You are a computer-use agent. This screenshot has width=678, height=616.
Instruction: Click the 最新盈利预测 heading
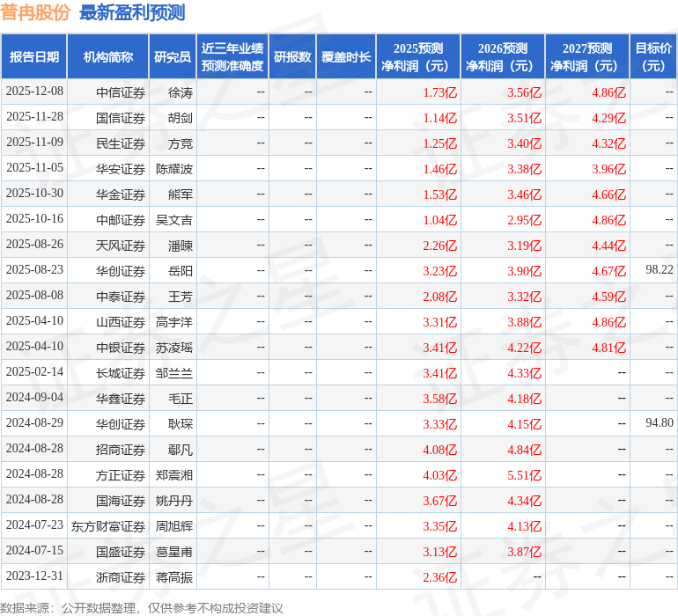click(x=132, y=12)
